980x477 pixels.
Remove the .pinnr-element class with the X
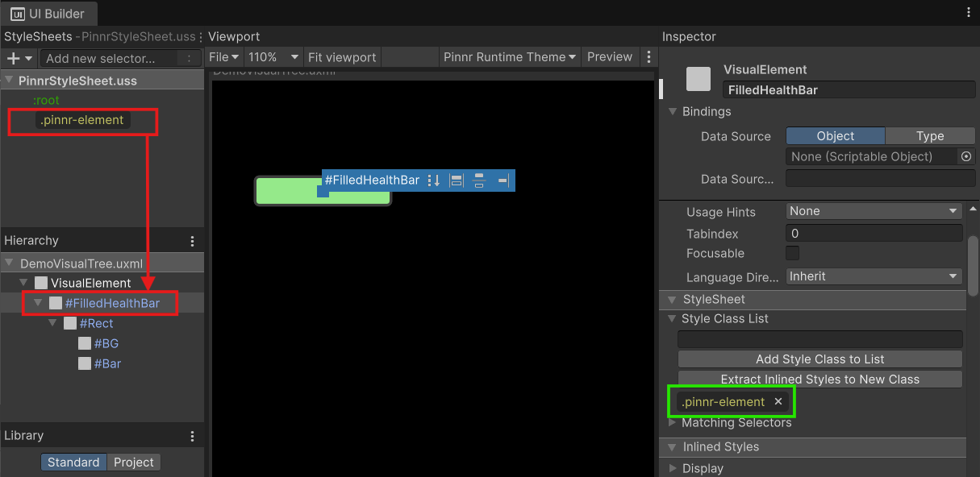[x=778, y=401]
